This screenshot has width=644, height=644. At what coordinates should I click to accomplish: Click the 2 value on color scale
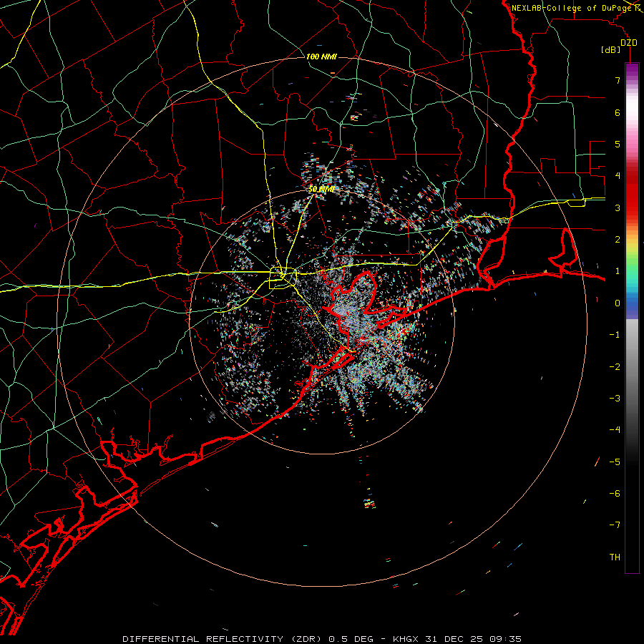(x=618, y=240)
